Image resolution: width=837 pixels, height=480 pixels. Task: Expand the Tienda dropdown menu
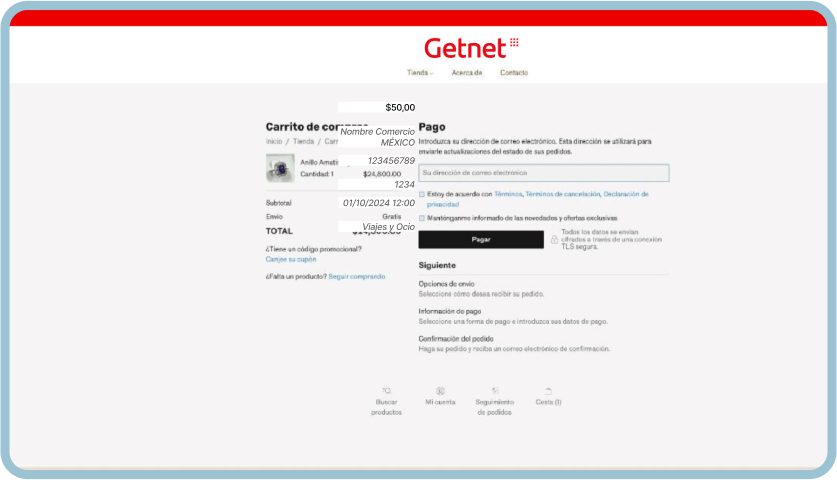click(x=420, y=73)
